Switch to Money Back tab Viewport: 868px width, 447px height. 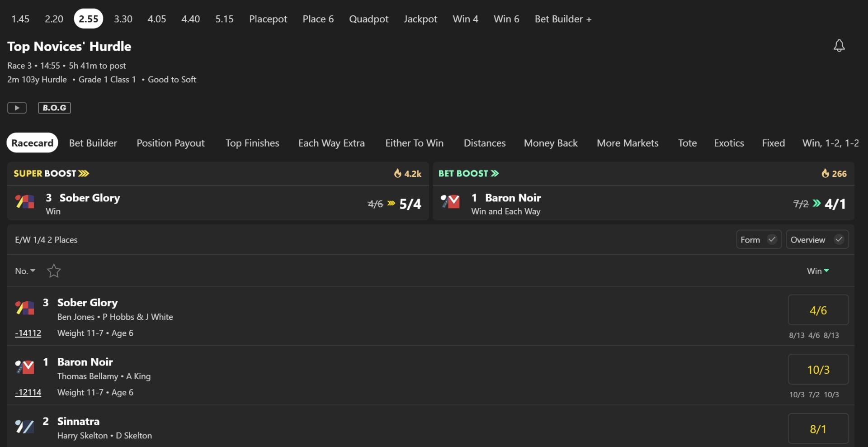click(x=551, y=143)
